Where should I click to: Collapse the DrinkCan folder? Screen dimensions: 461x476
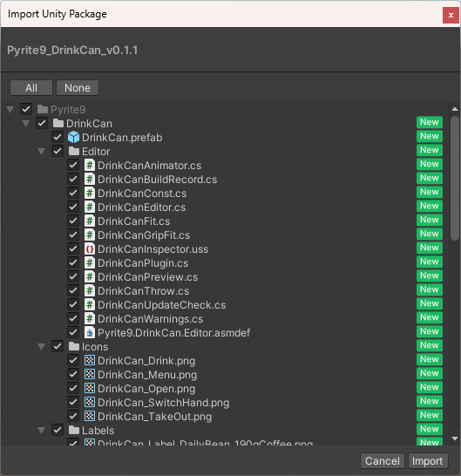pyautogui.click(x=26, y=124)
